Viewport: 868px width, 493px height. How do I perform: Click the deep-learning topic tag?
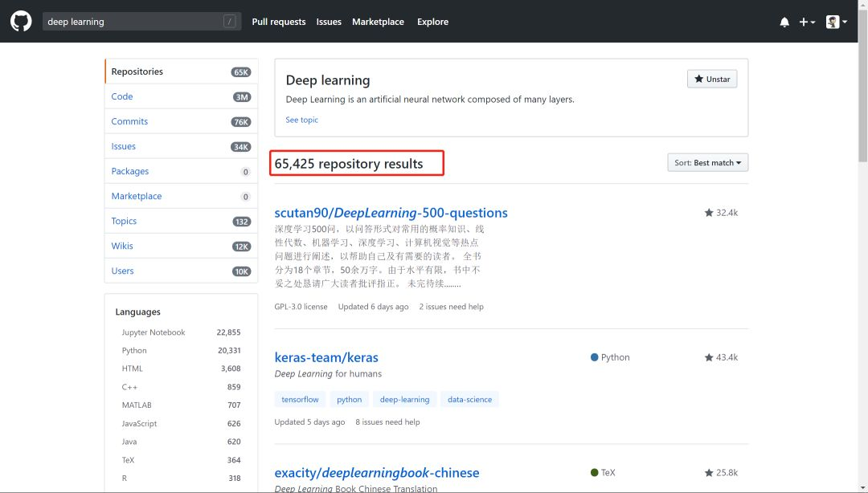404,400
